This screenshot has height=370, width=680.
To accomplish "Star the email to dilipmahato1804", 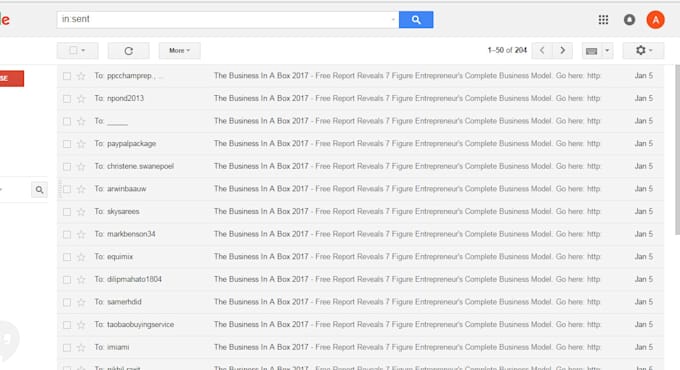I will coord(81,279).
